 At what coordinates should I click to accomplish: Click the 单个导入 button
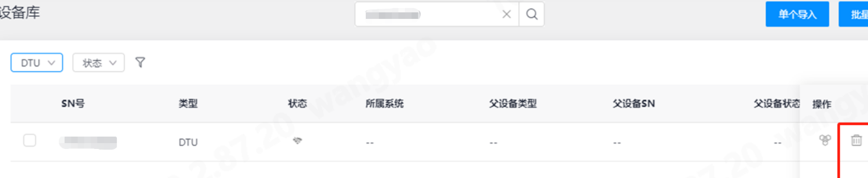click(x=797, y=14)
